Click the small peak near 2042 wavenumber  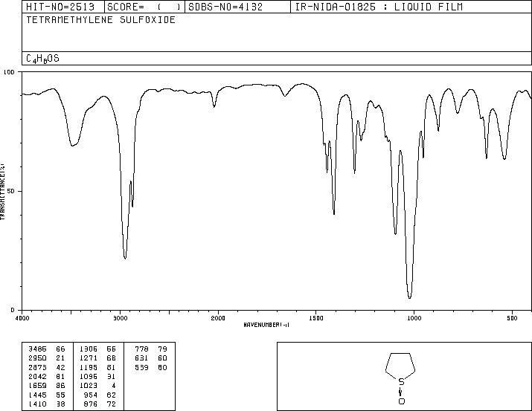coord(214,106)
